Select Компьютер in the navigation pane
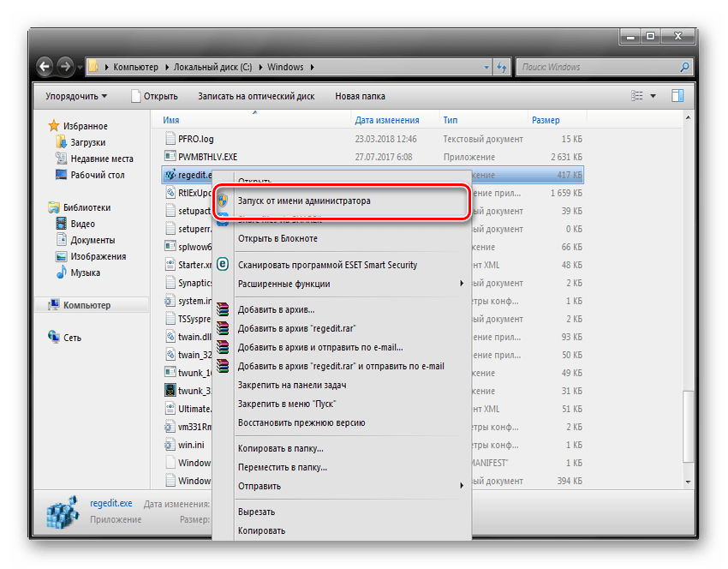 (86, 305)
